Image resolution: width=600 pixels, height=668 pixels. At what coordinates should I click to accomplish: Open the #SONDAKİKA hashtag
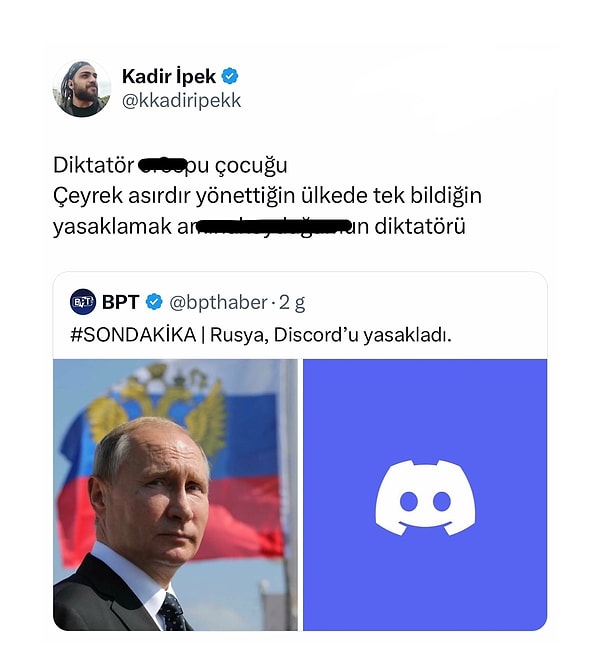pos(133,335)
